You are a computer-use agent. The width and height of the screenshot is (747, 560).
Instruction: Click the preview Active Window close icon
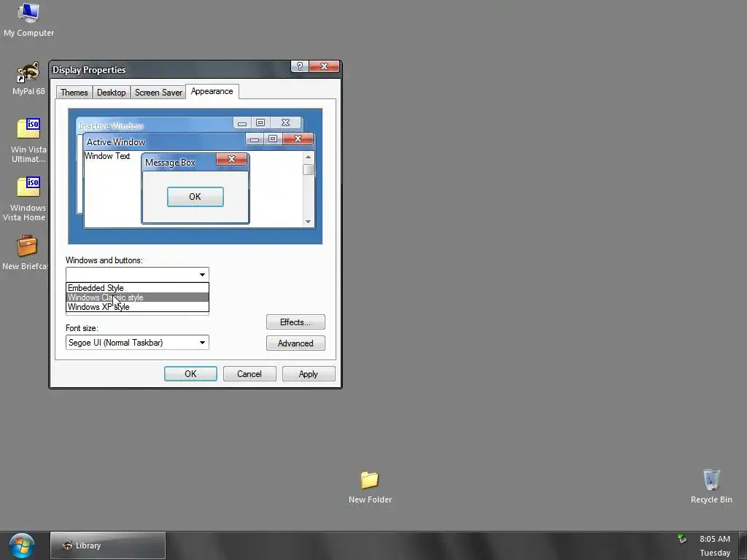tap(298, 139)
